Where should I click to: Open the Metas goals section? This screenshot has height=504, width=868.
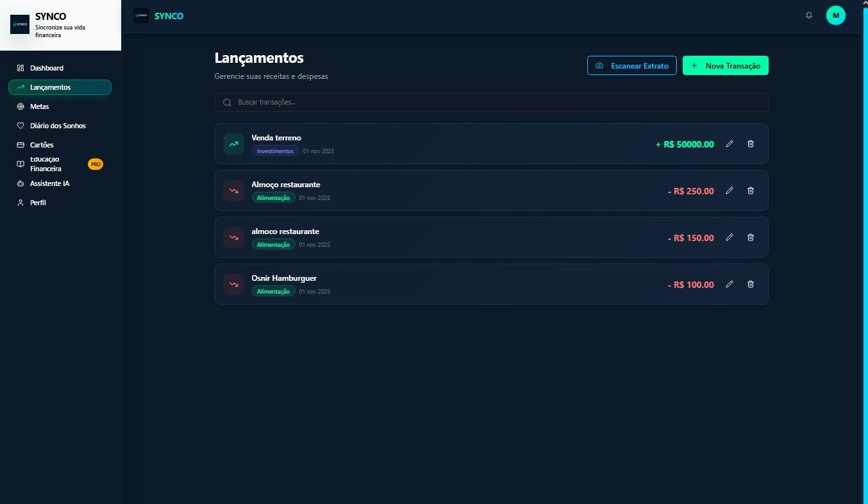39,106
